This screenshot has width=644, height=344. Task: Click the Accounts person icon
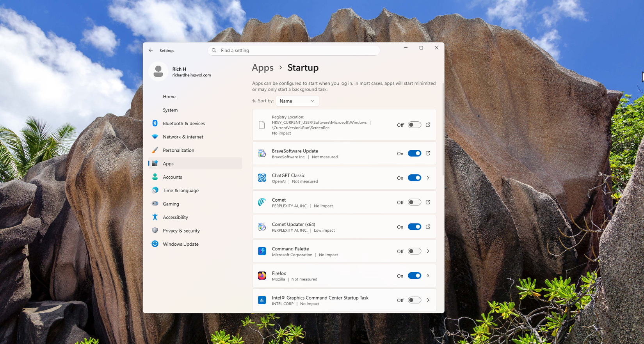point(155,177)
